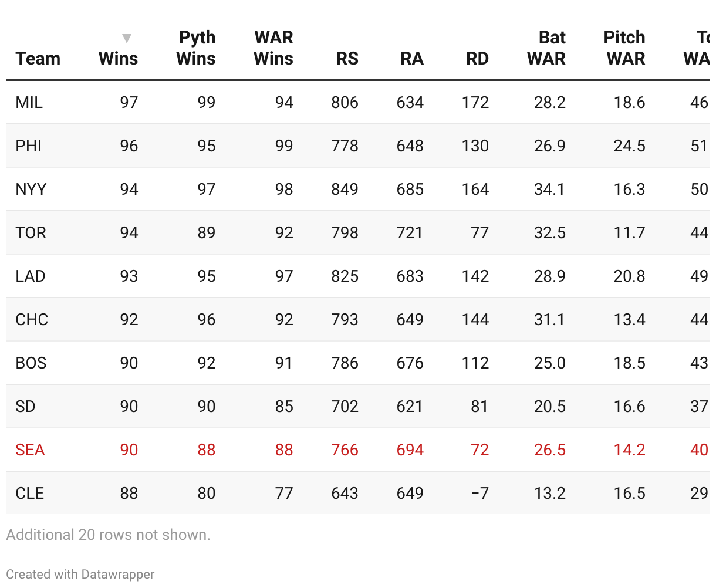Click the LAD team name

[x=31, y=276]
